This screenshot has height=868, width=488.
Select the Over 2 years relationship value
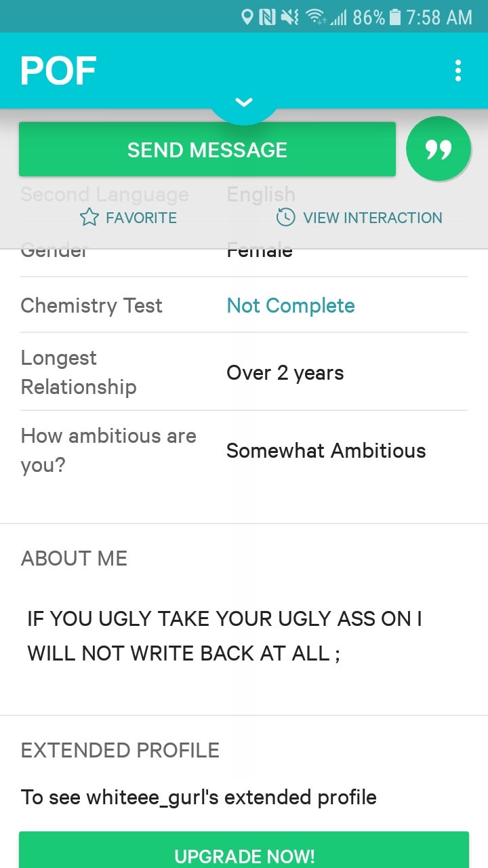click(285, 373)
